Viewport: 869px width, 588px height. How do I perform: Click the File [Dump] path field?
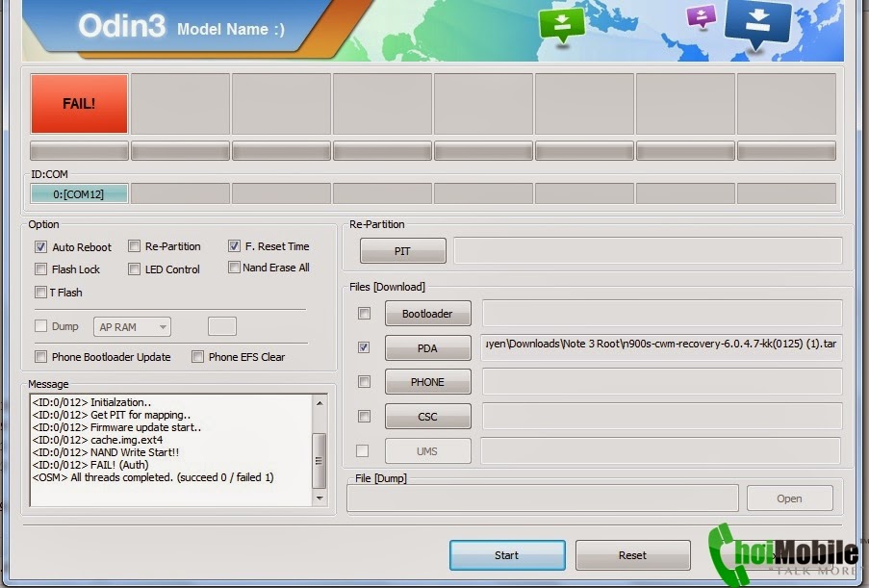pyautogui.click(x=543, y=498)
